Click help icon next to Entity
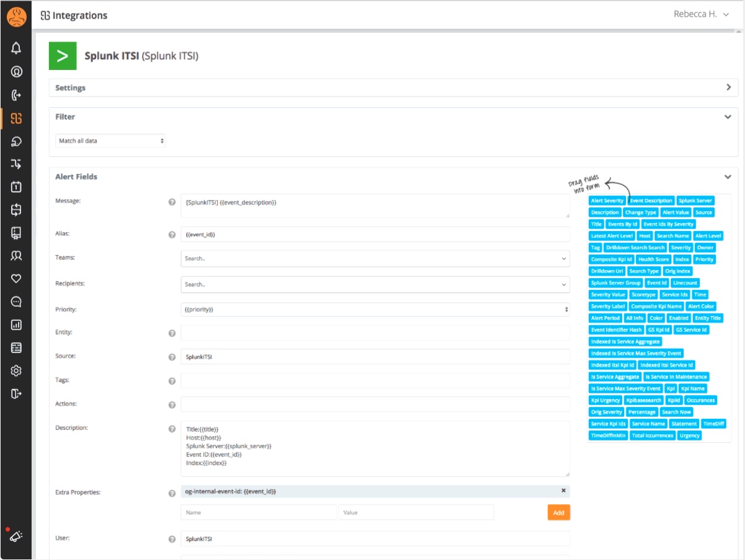Image resolution: width=745 pixels, height=560 pixels. (x=172, y=333)
